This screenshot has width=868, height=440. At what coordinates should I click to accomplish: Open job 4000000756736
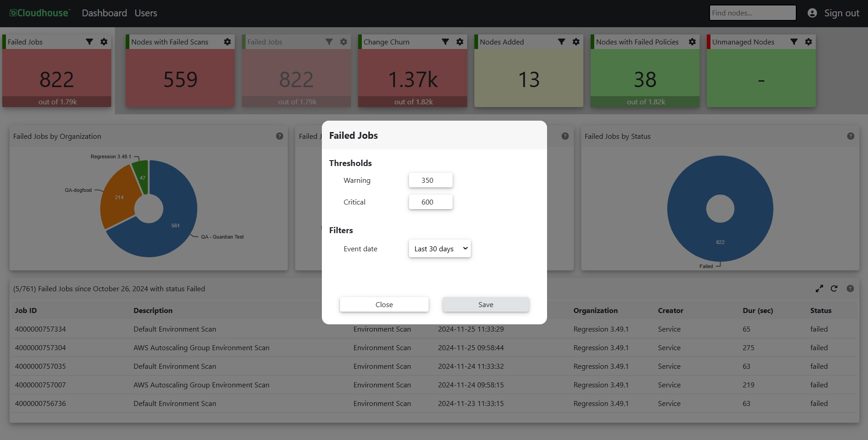[40, 404]
